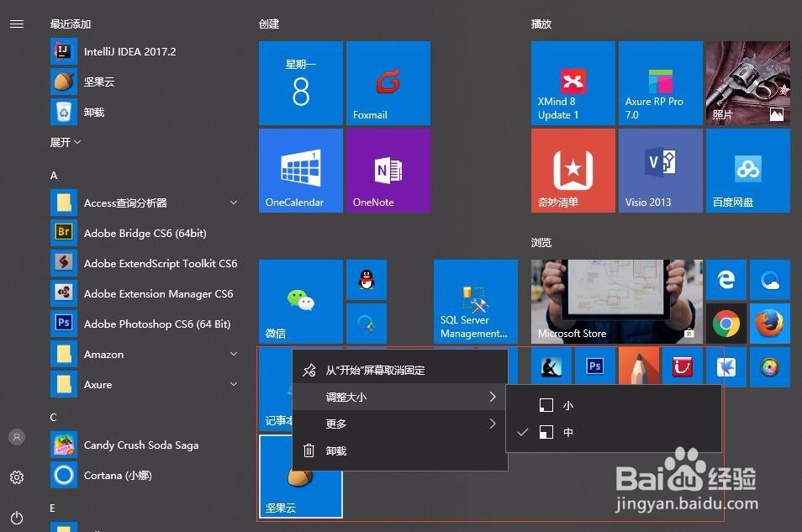802x532 pixels.
Task: Click the 最近添加 heading text
Action: click(x=71, y=24)
